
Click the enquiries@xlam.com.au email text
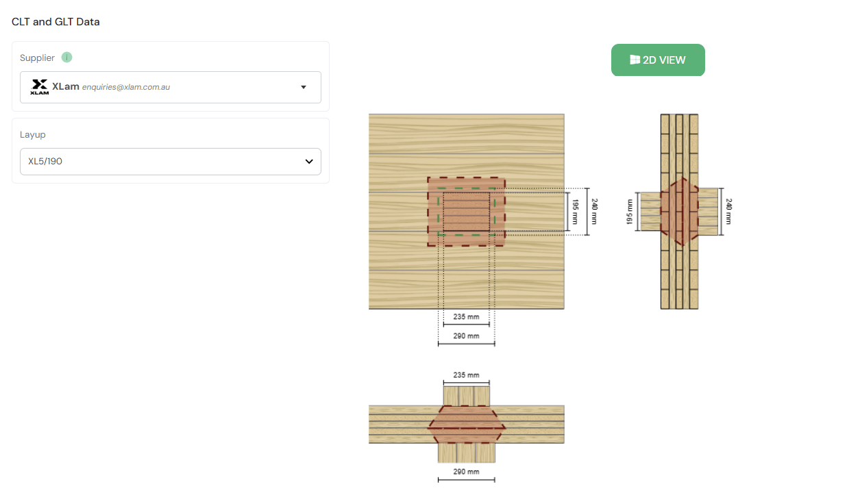click(x=125, y=88)
